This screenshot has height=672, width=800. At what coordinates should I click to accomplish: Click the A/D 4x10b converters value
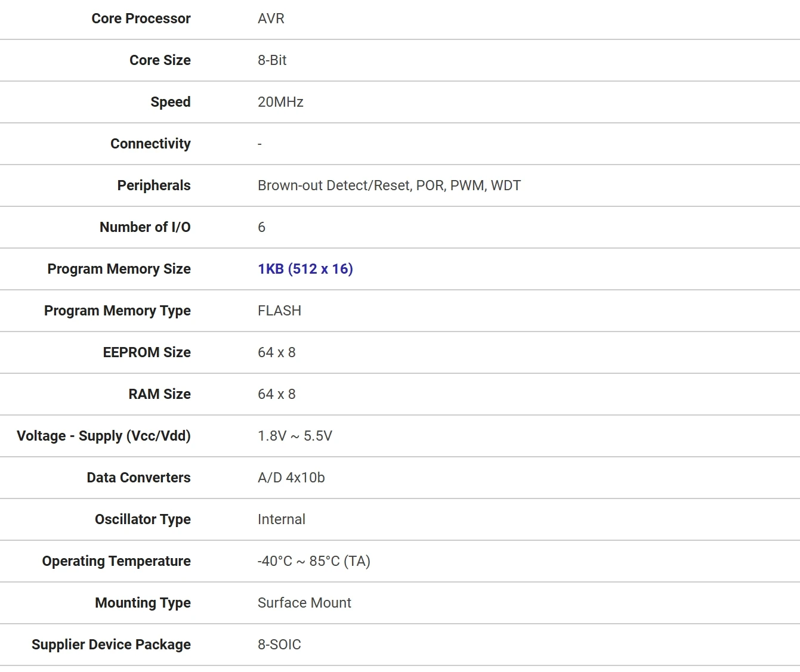click(291, 478)
